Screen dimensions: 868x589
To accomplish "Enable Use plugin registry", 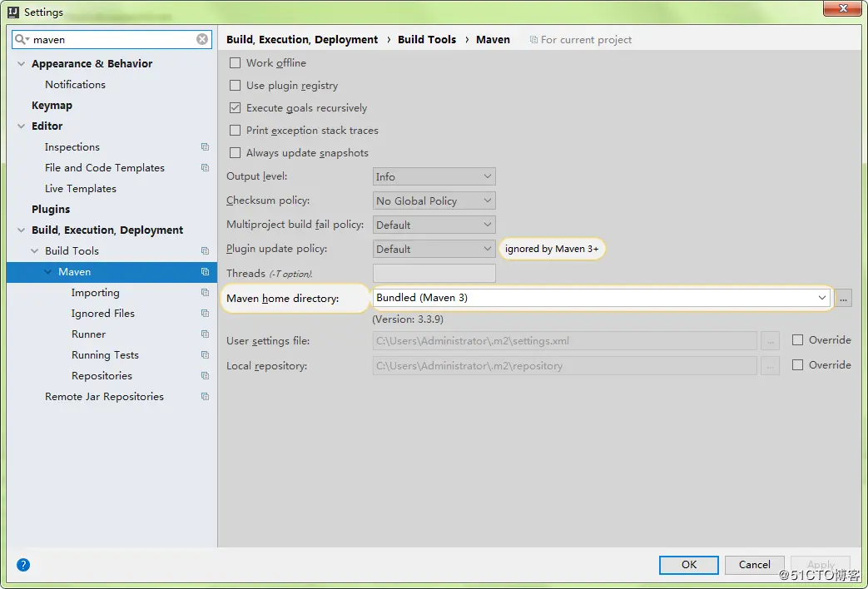I will [x=236, y=85].
